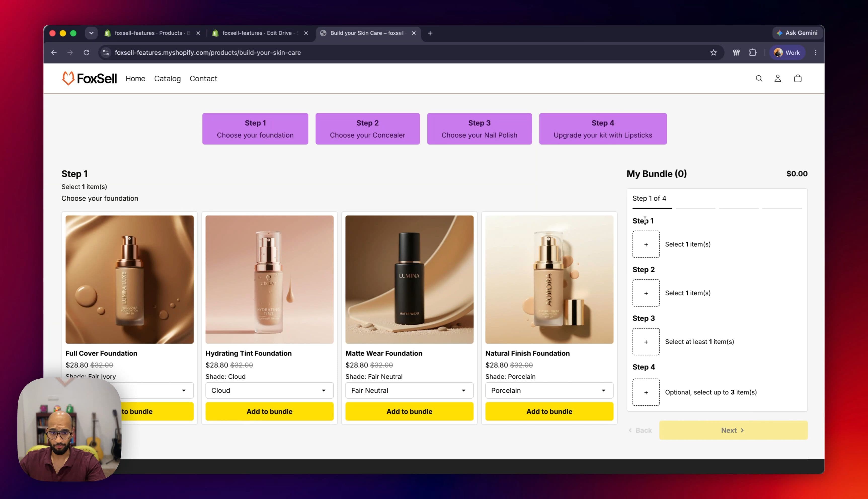
Task: Click the Step 3 plus placeholder slot
Action: [x=646, y=342]
